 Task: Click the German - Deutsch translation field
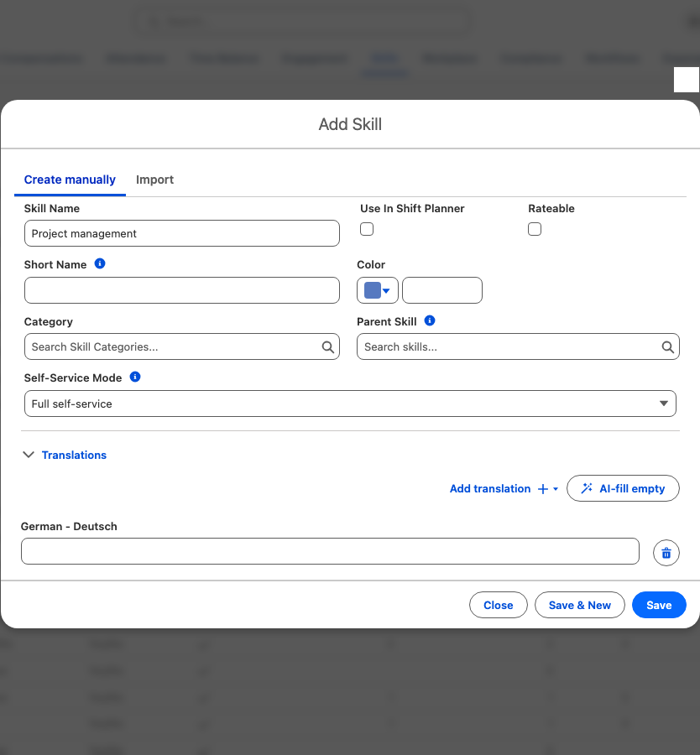coord(330,551)
